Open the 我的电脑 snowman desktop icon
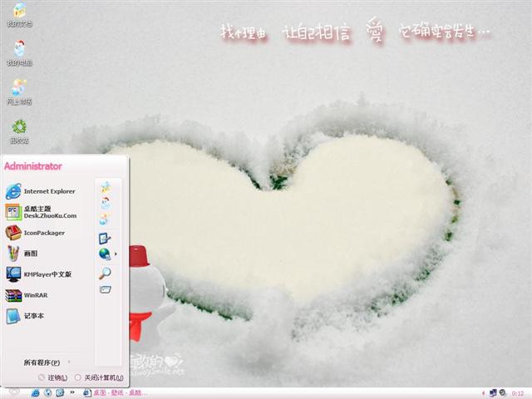Viewport: 532px width, 399px height. click(19, 53)
